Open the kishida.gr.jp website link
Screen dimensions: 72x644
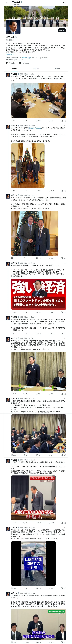26,58
